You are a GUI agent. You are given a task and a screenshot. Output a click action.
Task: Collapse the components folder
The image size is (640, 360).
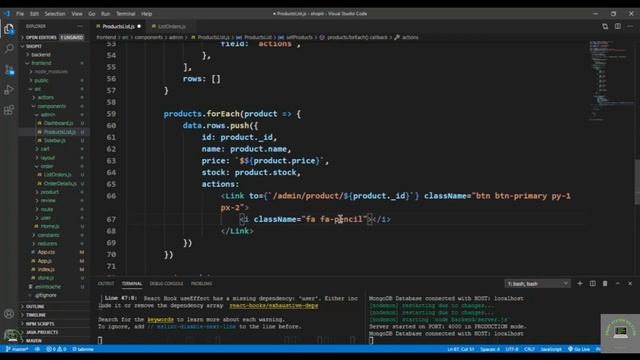tap(51, 106)
